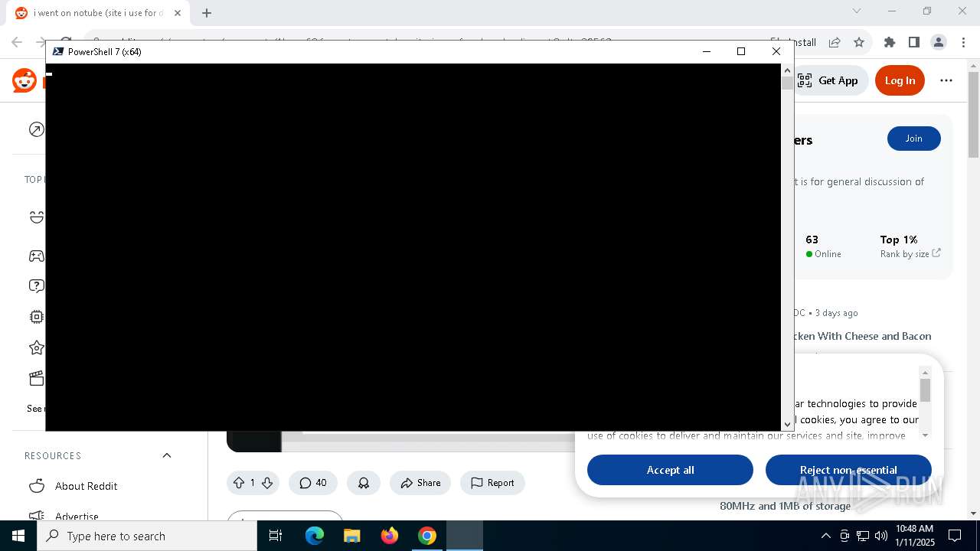Open the Games controller topic icon
The image size is (980, 551).
36,256
